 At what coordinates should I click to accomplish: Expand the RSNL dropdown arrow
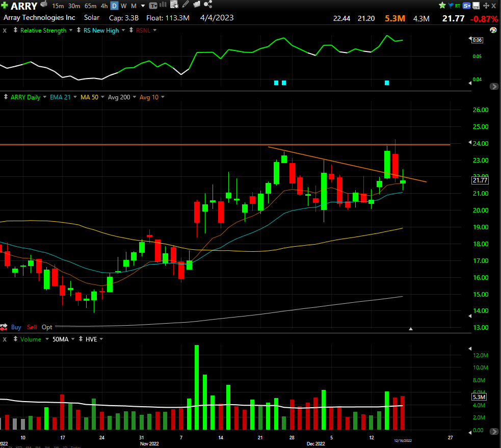(155, 30)
